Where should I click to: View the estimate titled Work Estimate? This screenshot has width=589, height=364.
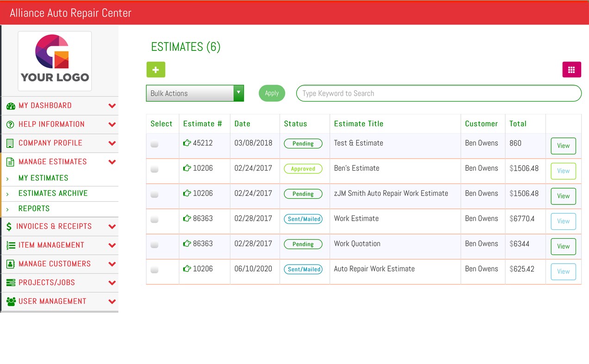(563, 221)
